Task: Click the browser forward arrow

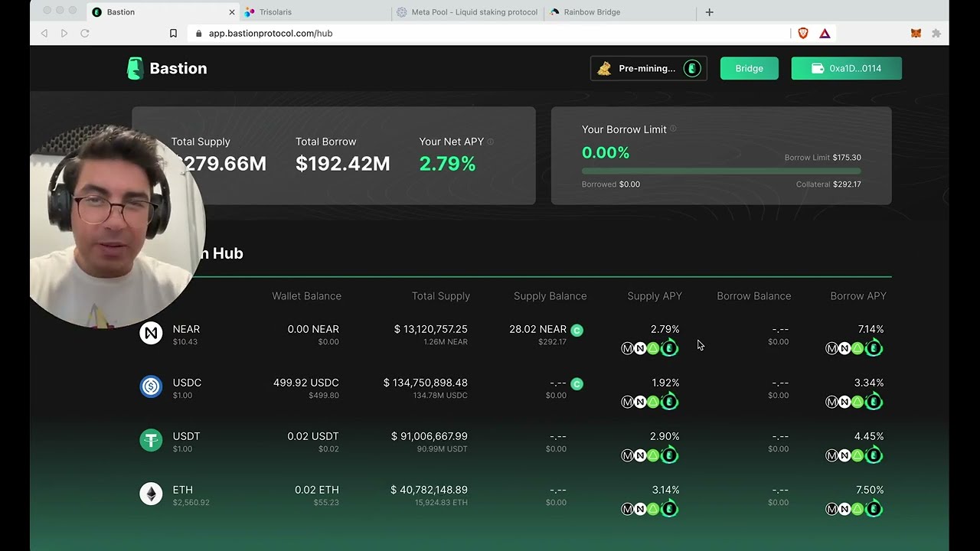Action: [x=64, y=33]
